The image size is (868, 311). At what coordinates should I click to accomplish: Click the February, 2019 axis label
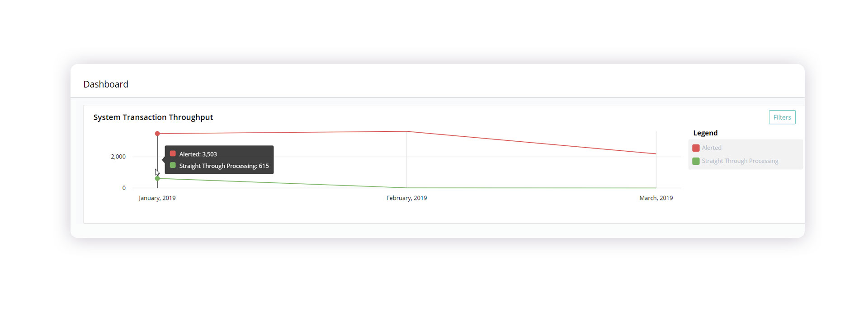pos(406,198)
